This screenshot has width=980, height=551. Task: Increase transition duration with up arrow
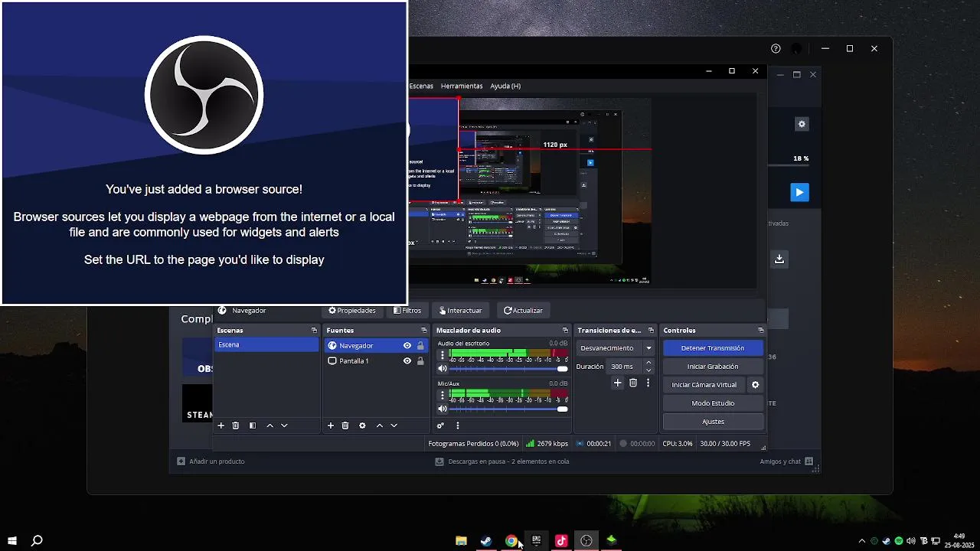click(648, 363)
